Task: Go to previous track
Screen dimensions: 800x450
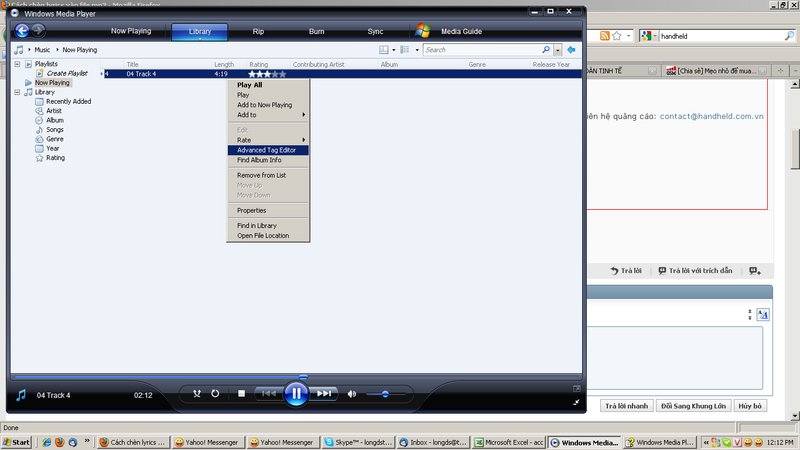Action: [x=267, y=394]
